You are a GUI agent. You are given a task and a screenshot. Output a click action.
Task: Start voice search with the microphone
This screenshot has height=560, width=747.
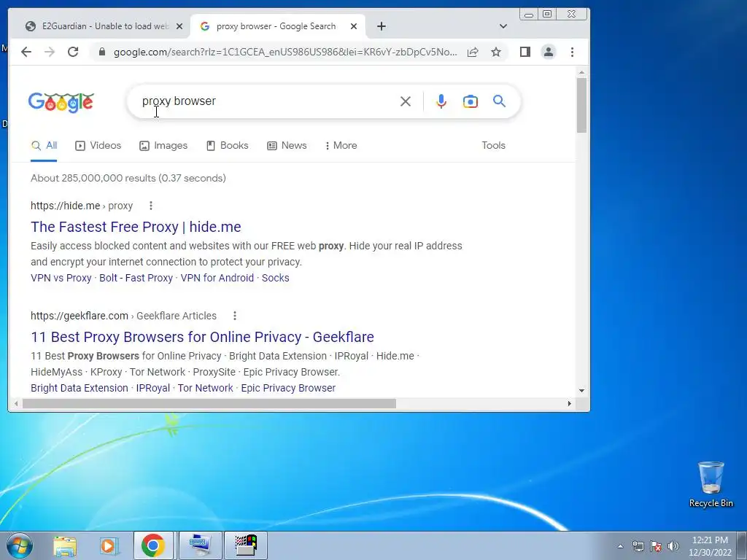pos(441,101)
